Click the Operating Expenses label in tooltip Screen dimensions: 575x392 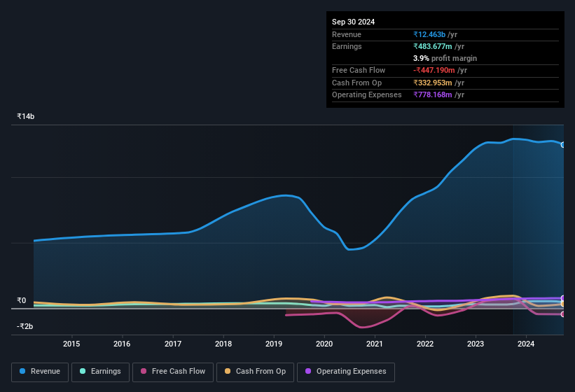[367, 94]
